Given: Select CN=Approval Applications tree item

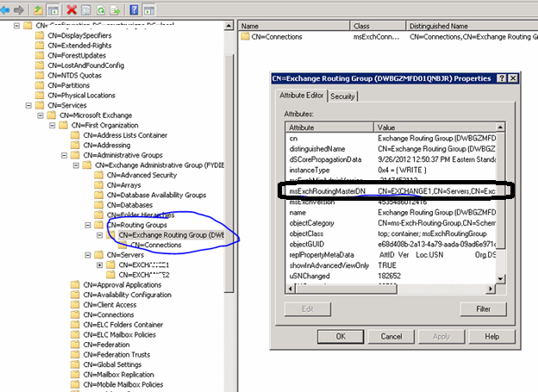Looking at the screenshot, I should [x=122, y=284].
